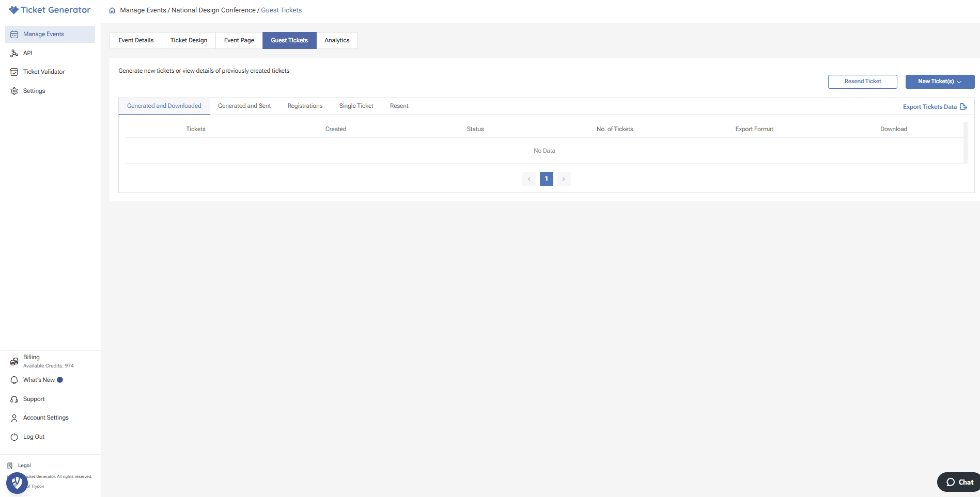Click the Account Settings person icon

point(14,418)
